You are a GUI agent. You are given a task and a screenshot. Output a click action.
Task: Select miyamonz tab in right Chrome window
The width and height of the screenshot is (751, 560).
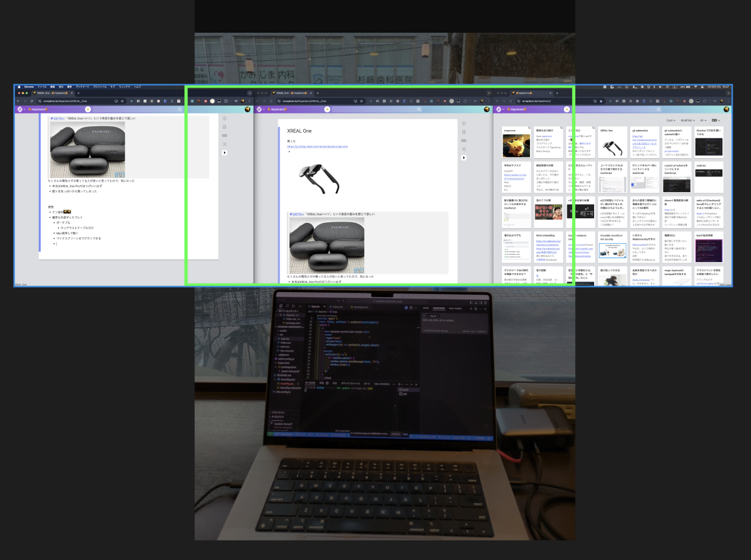coord(531,93)
